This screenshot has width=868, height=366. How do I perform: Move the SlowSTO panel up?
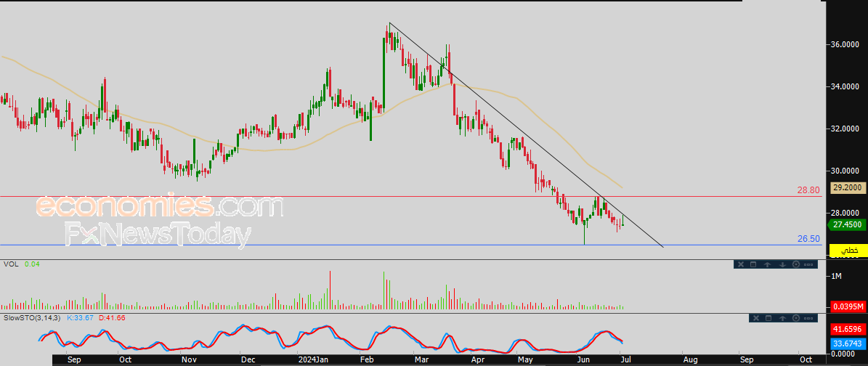pyautogui.click(x=782, y=318)
